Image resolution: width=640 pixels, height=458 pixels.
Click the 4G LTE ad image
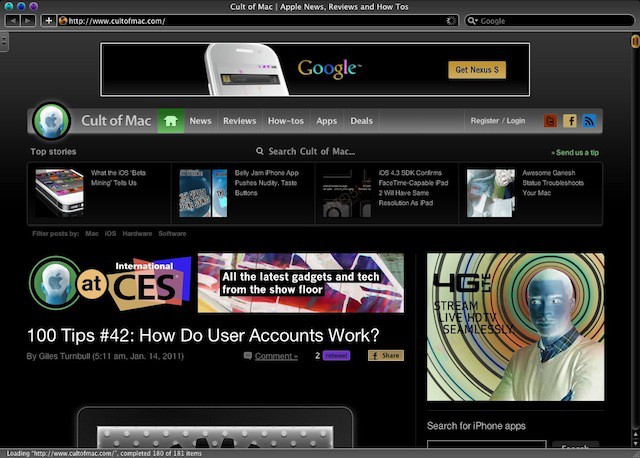pyautogui.click(x=516, y=327)
